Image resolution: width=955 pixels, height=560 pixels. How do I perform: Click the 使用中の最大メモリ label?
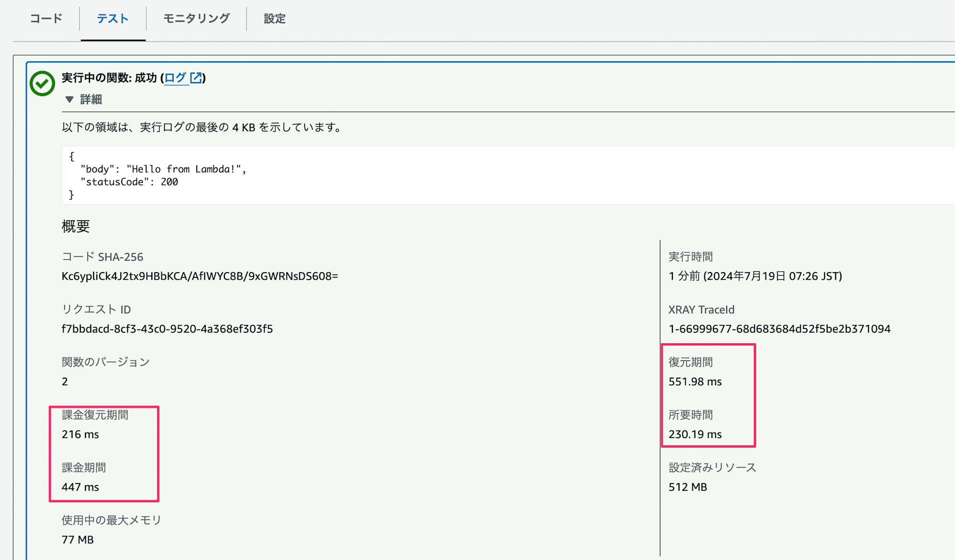[112, 520]
